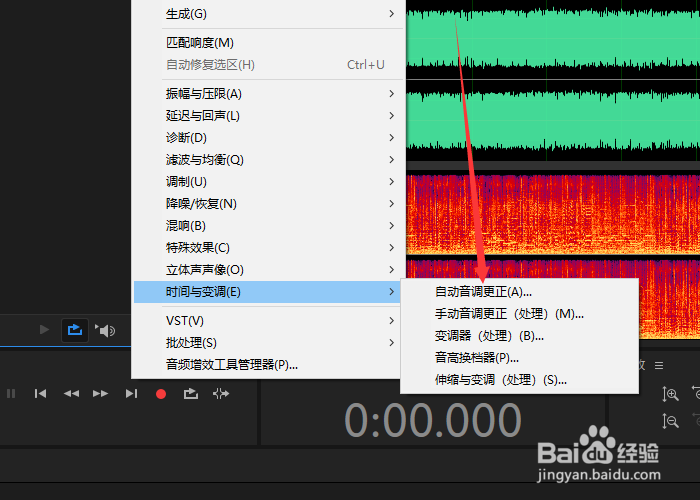Click the red record button
This screenshot has width=700, height=500.
[161, 394]
